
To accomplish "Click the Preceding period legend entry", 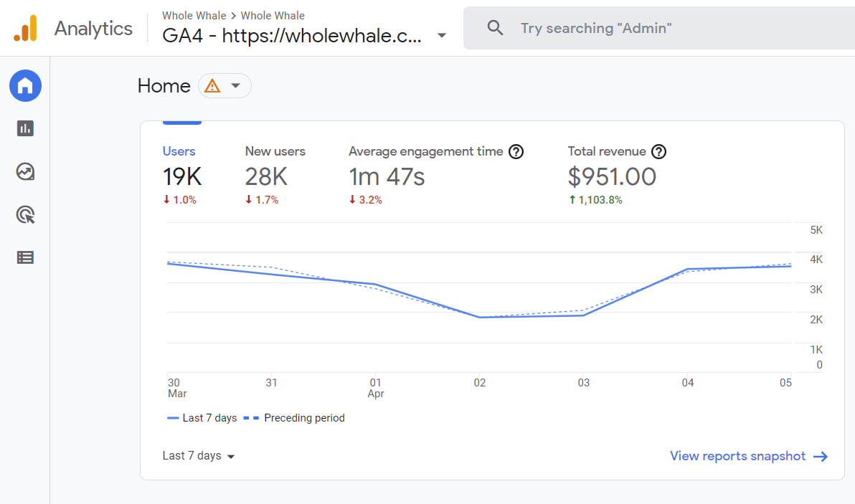I will [294, 418].
